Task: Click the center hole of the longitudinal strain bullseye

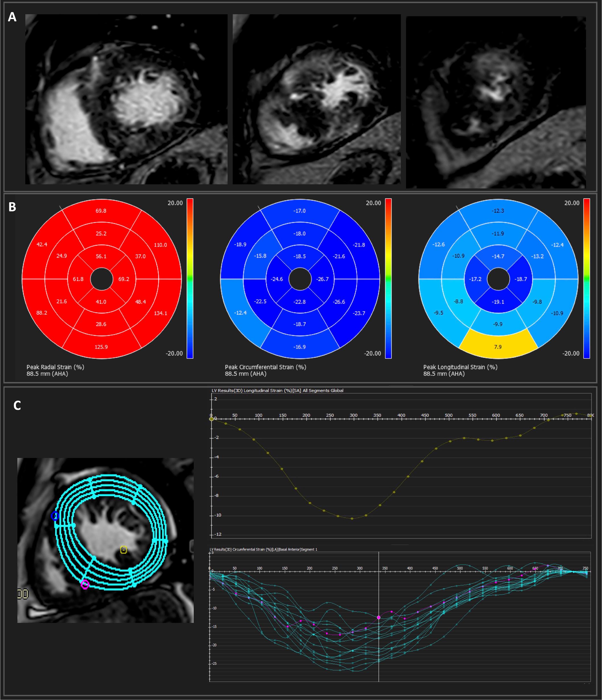Action: click(x=498, y=279)
